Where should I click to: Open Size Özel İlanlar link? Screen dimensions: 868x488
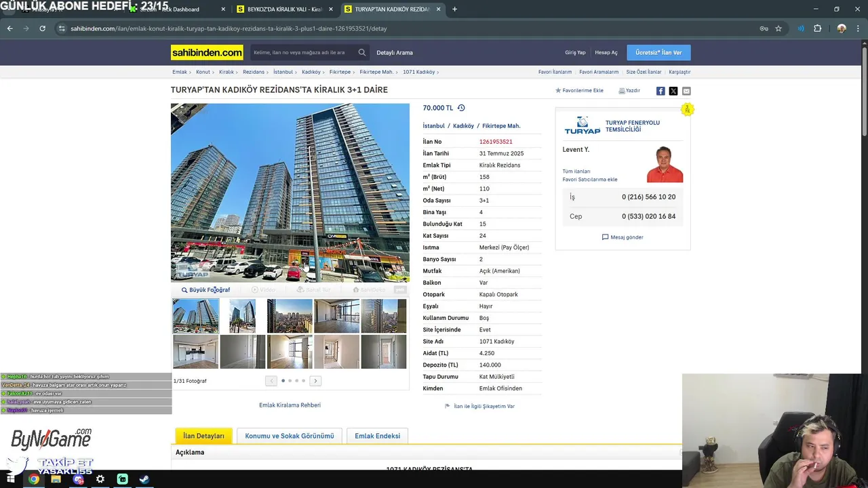pyautogui.click(x=644, y=72)
